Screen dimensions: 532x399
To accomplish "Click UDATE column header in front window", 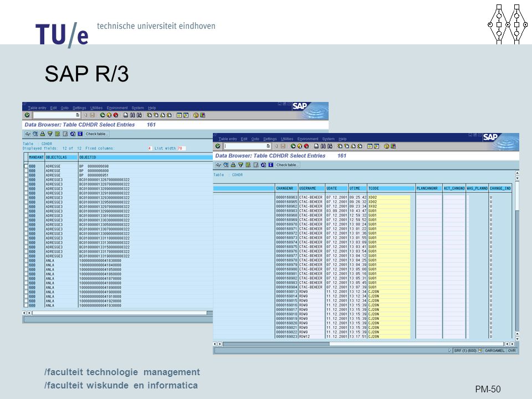I will tap(336, 188).
